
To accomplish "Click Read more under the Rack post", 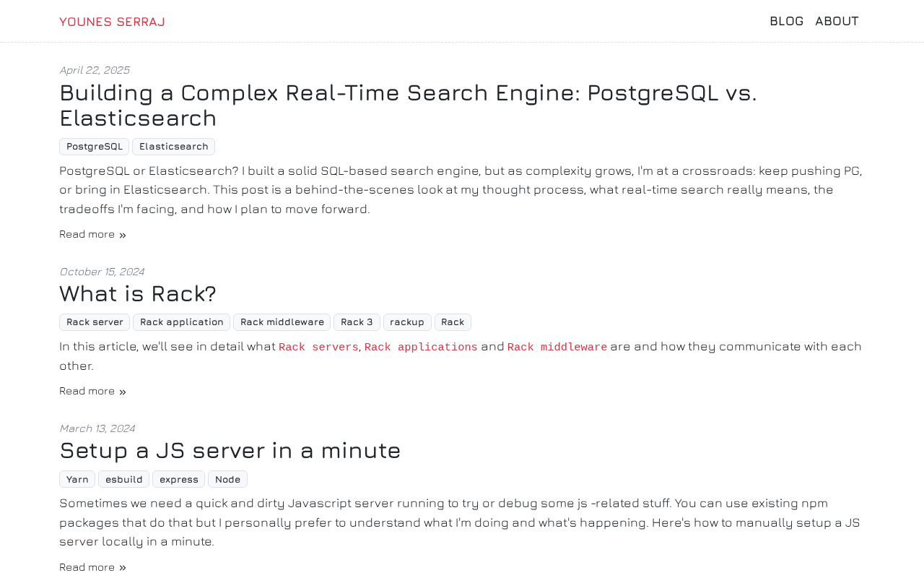I will pyautogui.click(x=93, y=391).
